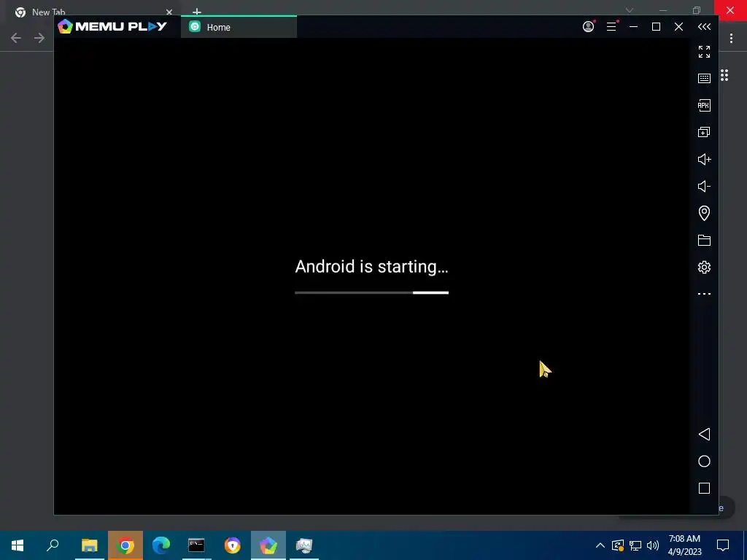747x560 pixels.
Task: Open Microsoft Edge from taskbar
Action: 161,545
